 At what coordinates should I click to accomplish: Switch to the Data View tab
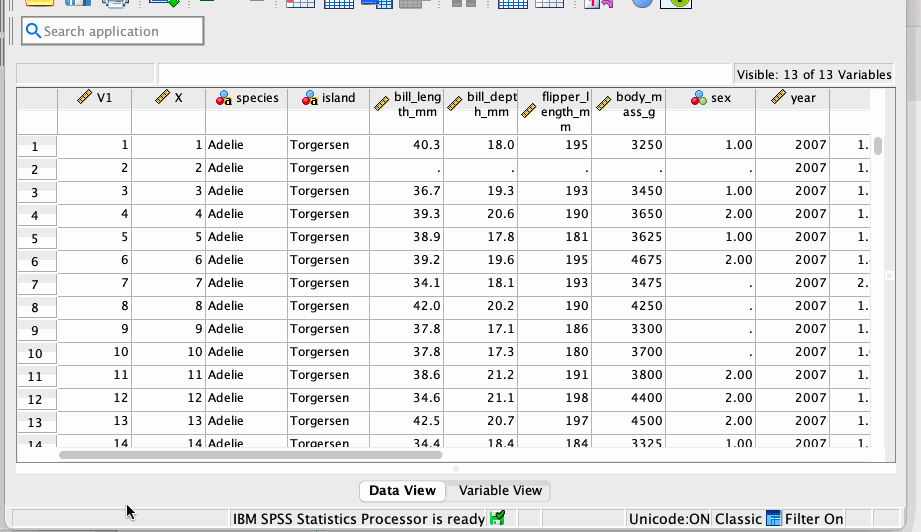[402, 490]
